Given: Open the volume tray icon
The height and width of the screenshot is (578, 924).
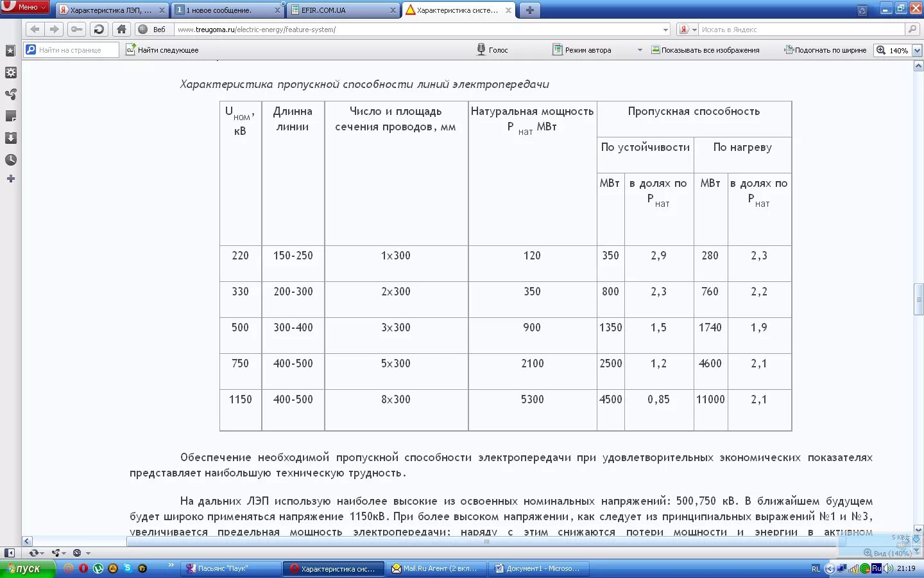Looking at the screenshot, I should coord(888,568).
